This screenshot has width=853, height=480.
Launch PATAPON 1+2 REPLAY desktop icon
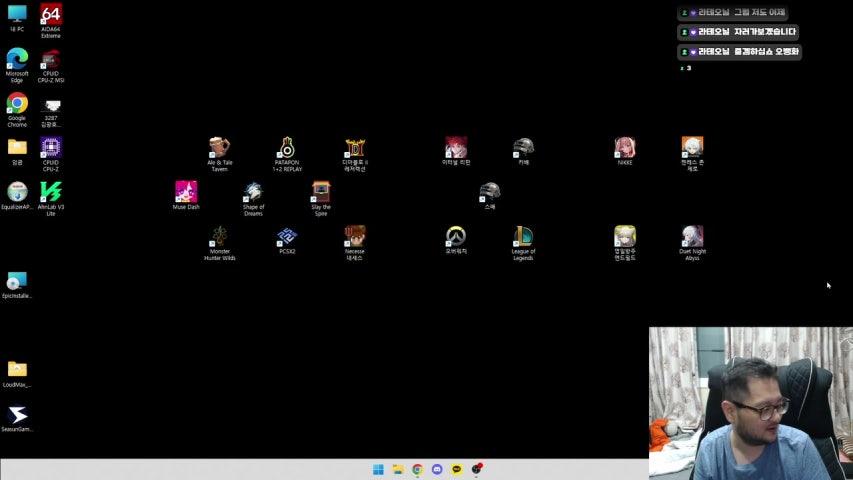click(x=287, y=148)
